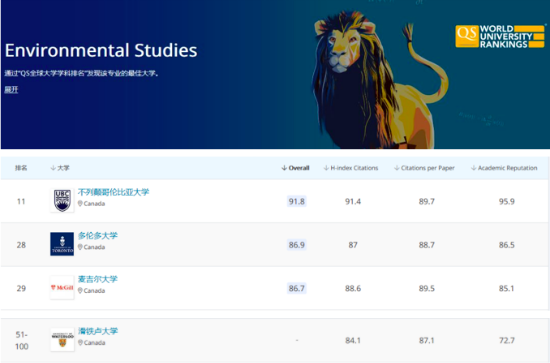Image resolution: width=550 pixels, height=363 pixels.
Task: Sort table by Overall score
Action: coord(295,168)
